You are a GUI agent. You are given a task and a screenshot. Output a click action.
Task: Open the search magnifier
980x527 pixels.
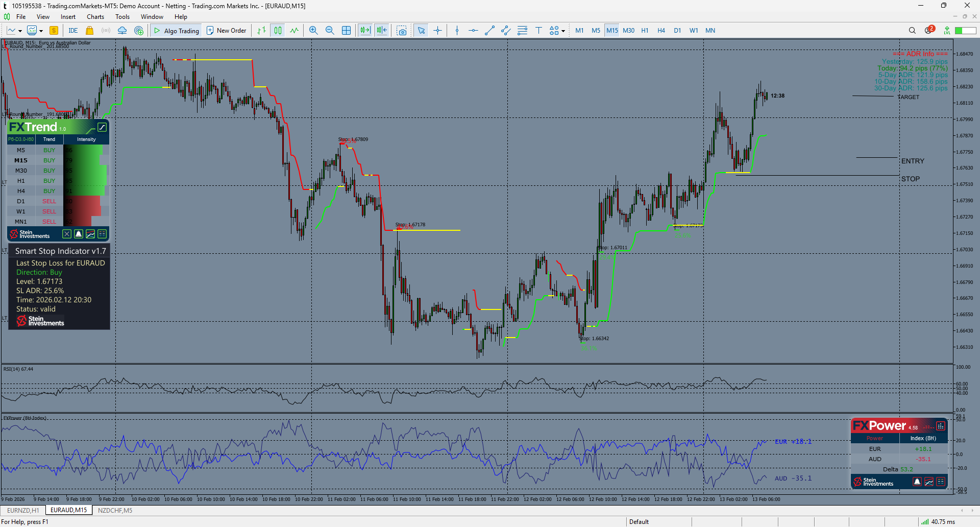pos(912,31)
